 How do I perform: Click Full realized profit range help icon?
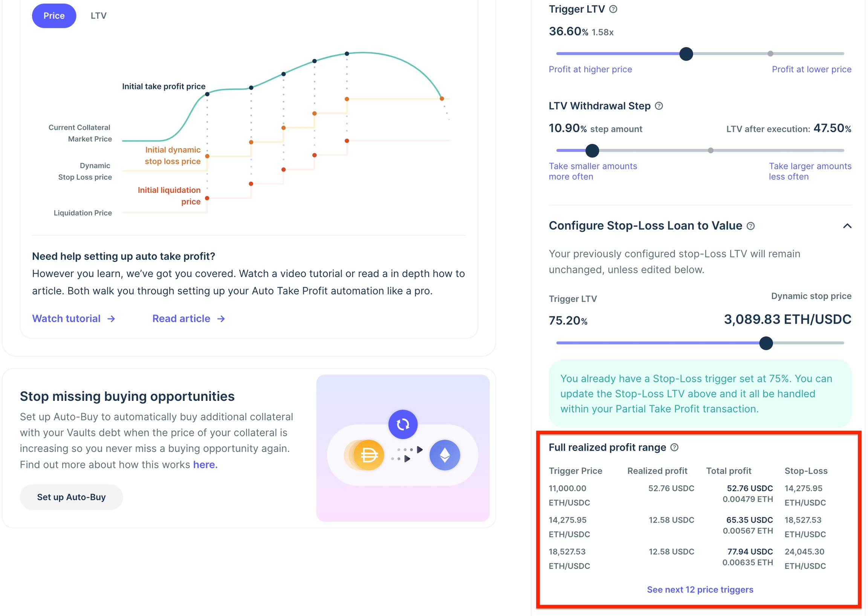pos(674,447)
